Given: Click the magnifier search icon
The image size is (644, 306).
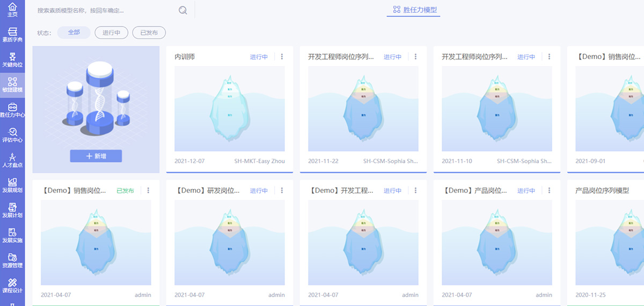Looking at the screenshot, I should point(183,10).
